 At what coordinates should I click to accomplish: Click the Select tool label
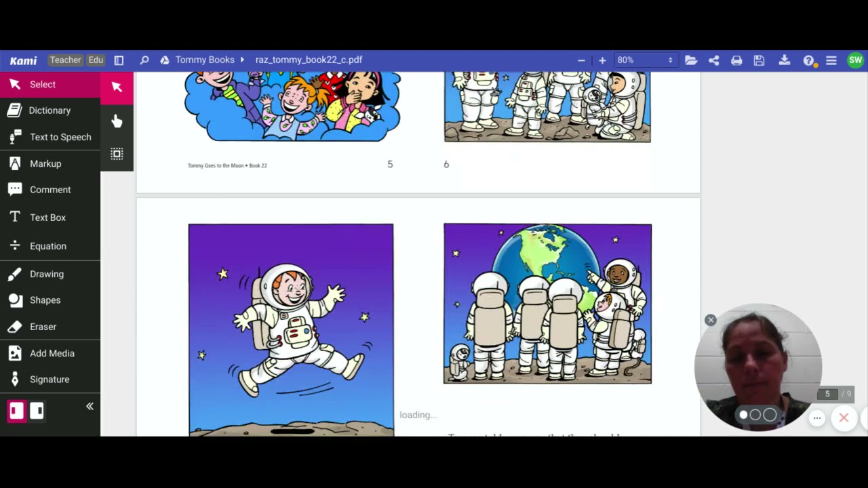pyautogui.click(x=43, y=85)
